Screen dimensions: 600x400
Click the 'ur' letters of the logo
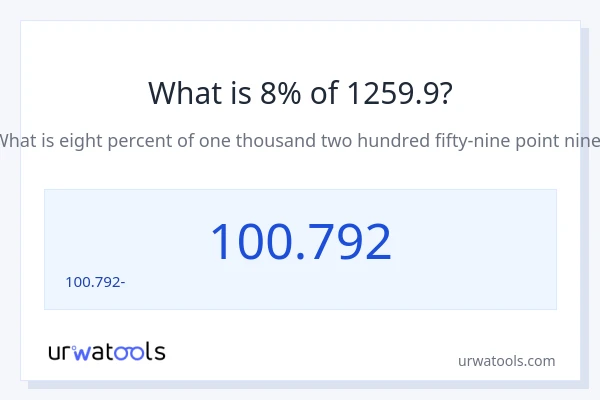pos(59,352)
